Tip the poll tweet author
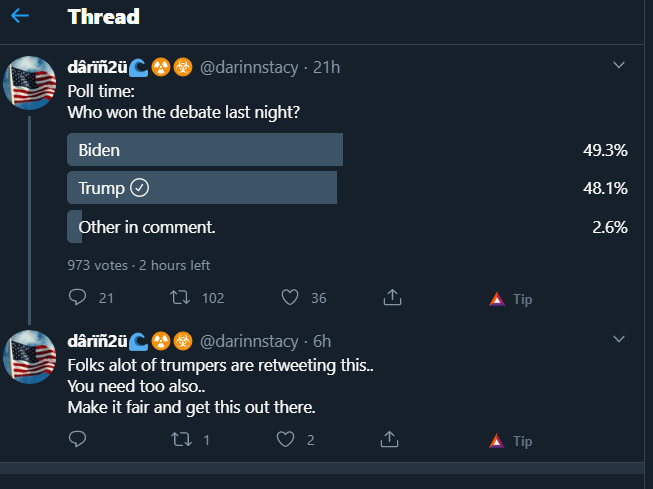The image size is (653, 489). click(x=511, y=299)
